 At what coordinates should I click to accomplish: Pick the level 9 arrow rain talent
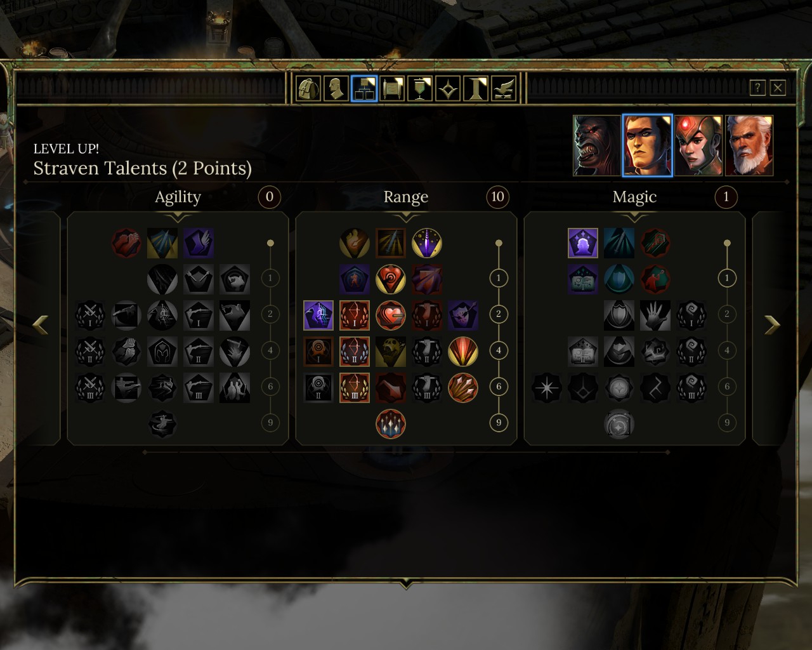point(391,424)
